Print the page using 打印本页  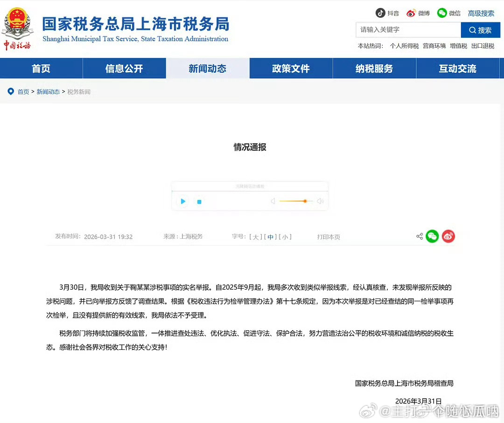point(328,237)
